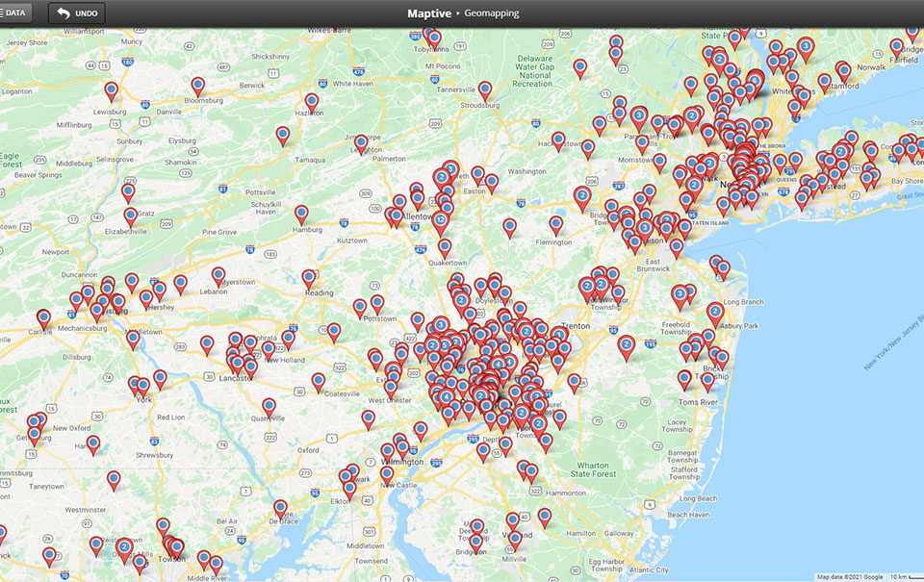924x582 pixels.
Task: Select the Geomapping breadcrumb label
Action: pyautogui.click(x=491, y=13)
